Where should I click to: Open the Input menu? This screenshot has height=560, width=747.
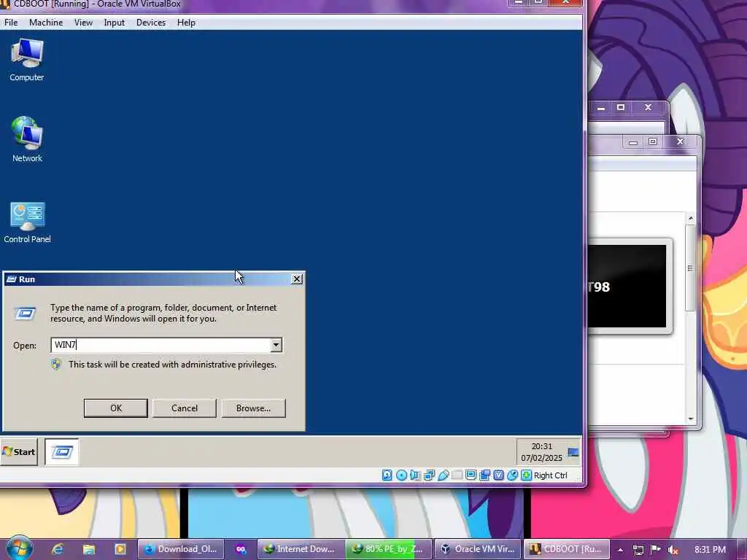click(115, 23)
